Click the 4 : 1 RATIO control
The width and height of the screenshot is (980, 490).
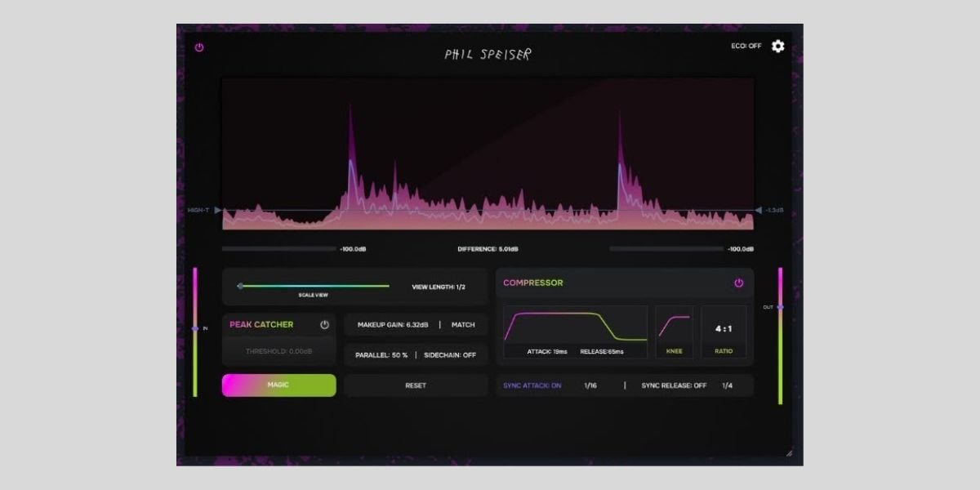[724, 332]
